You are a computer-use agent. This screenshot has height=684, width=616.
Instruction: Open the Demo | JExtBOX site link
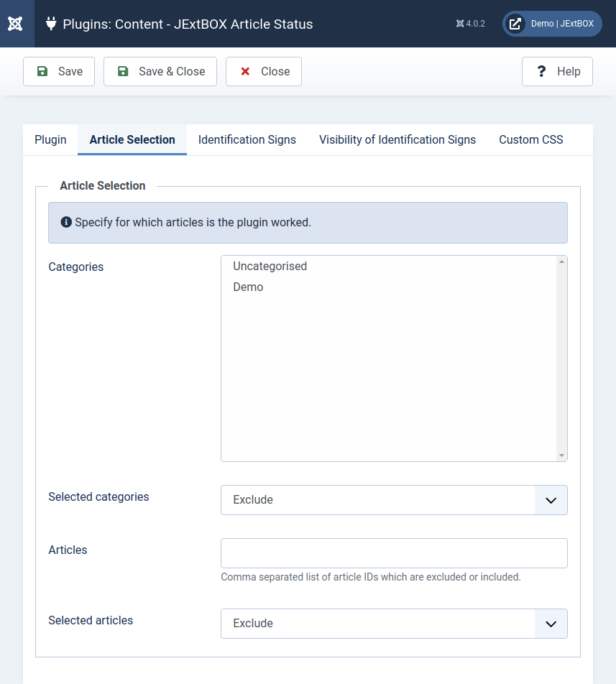tap(552, 24)
